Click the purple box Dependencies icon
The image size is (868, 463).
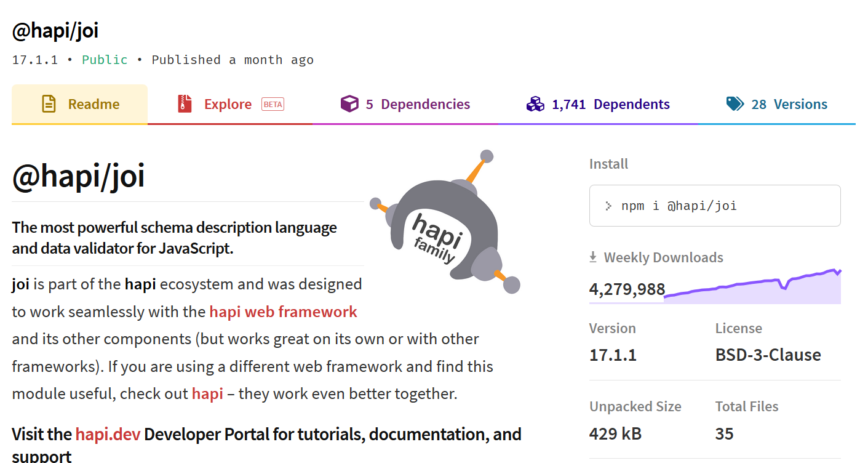tap(349, 104)
